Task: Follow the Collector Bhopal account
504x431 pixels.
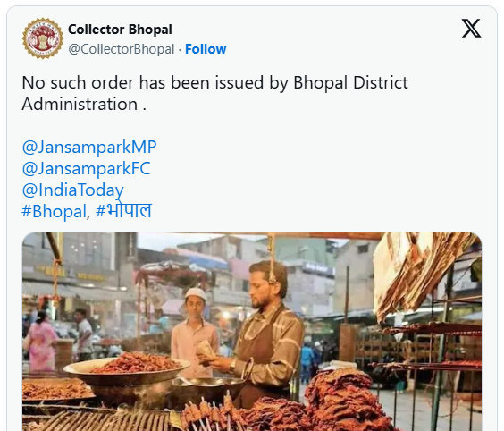Action: [x=206, y=49]
